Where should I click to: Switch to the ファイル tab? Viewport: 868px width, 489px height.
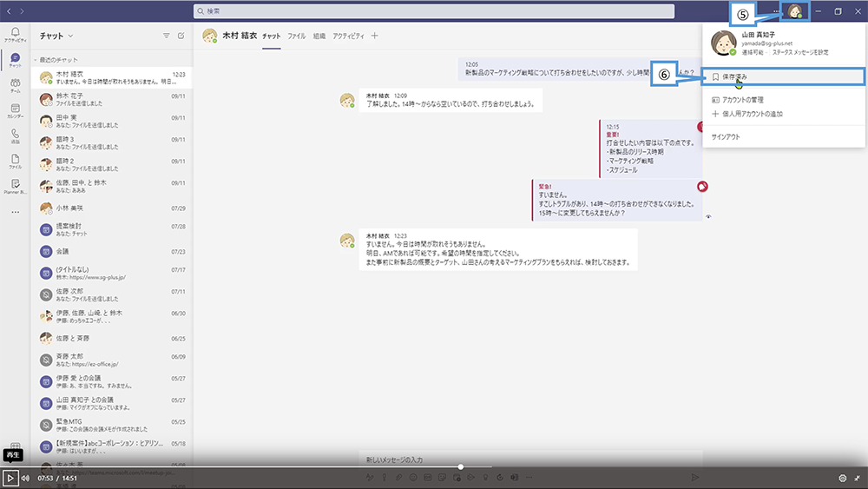click(296, 36)
